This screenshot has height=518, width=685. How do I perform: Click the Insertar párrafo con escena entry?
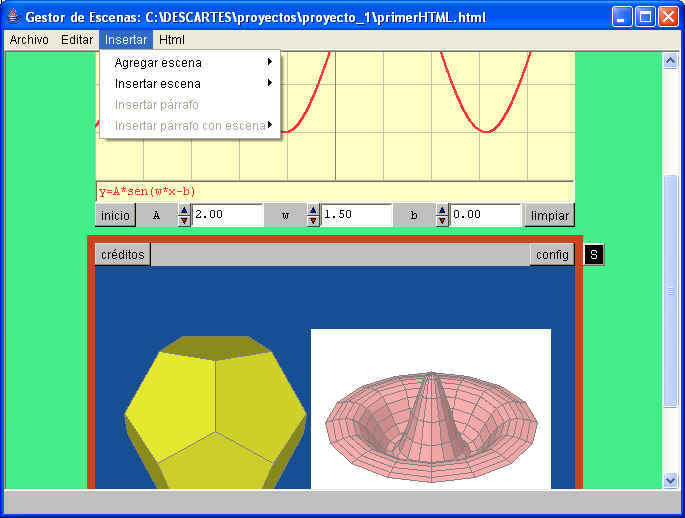pos(190,126)
